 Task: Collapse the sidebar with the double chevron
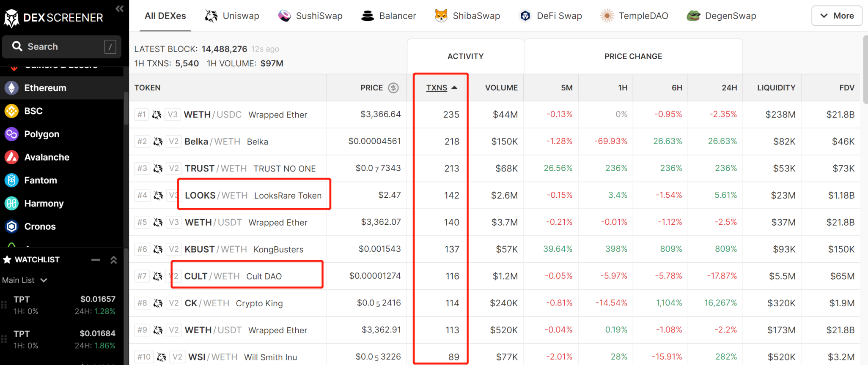click(x=119, y=8)
